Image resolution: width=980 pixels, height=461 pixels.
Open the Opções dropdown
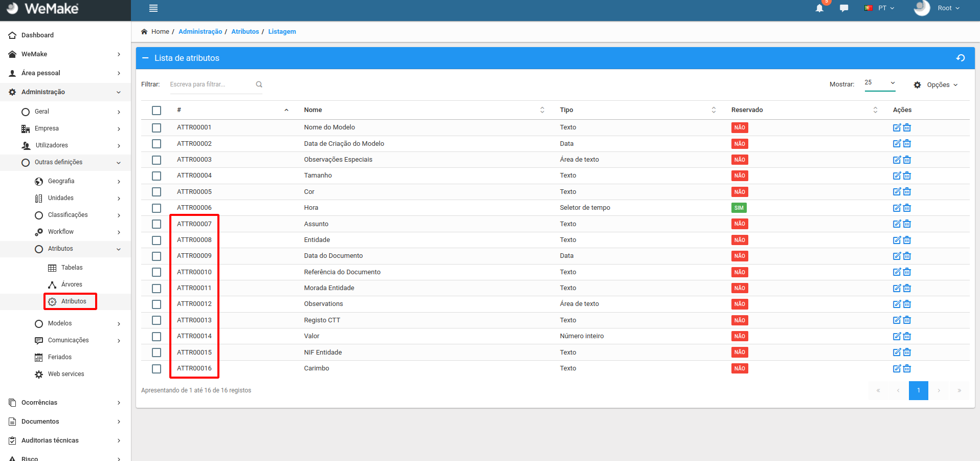click(936, 85)
